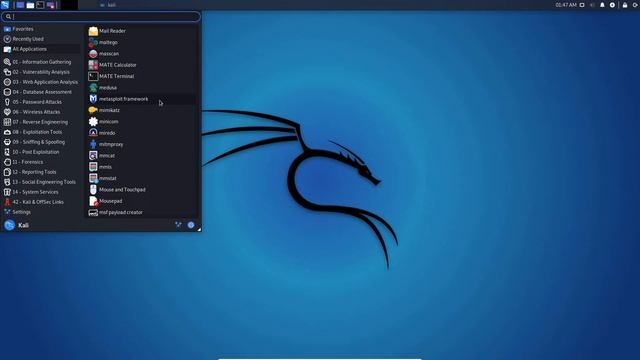Launch miredo from the app list

pos(142,133)
